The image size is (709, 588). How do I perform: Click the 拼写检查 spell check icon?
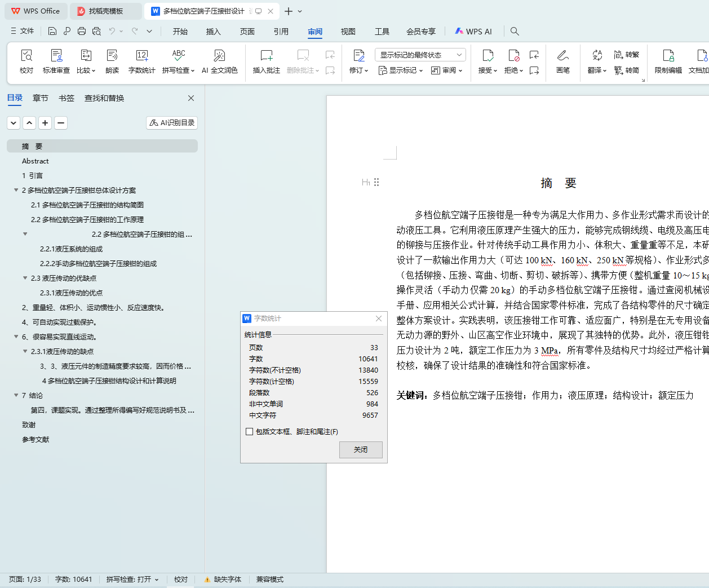pyautogui.click(x=179, y=55)
